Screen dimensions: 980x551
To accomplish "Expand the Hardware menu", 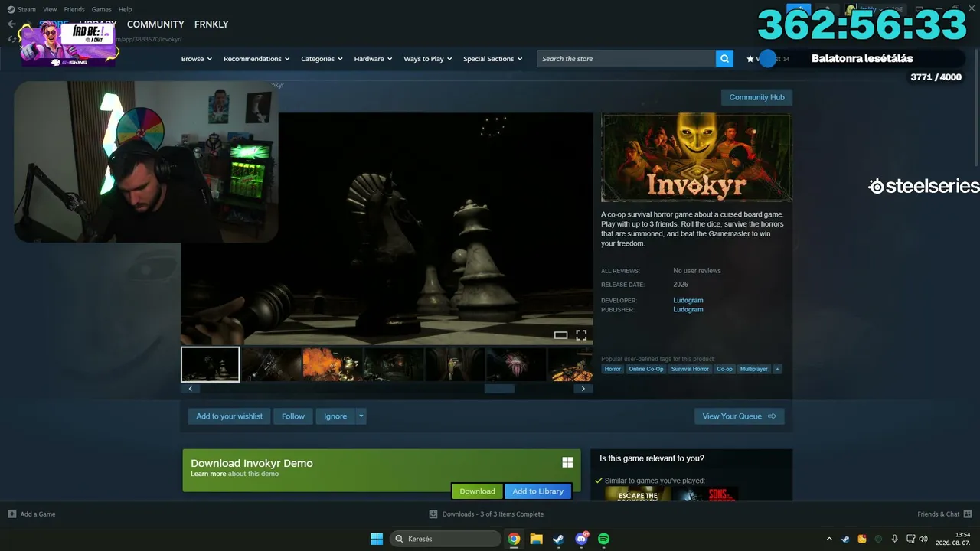I will pos(373,59).
